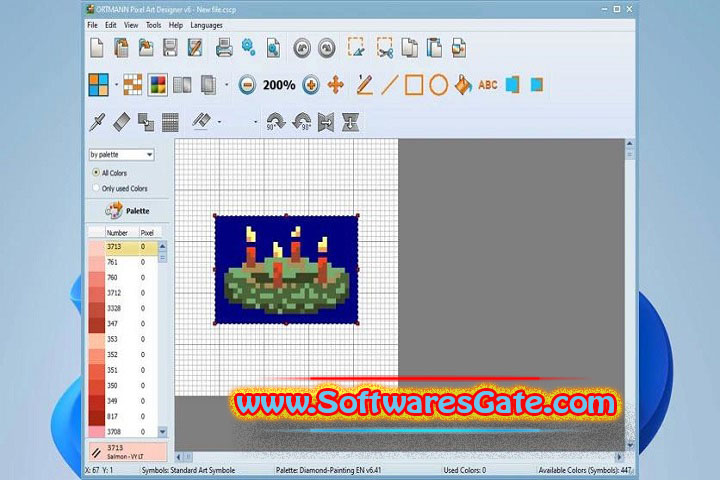The image size is (720, 480).
Task: Open the Edit menu
Action: coord(111,25)
